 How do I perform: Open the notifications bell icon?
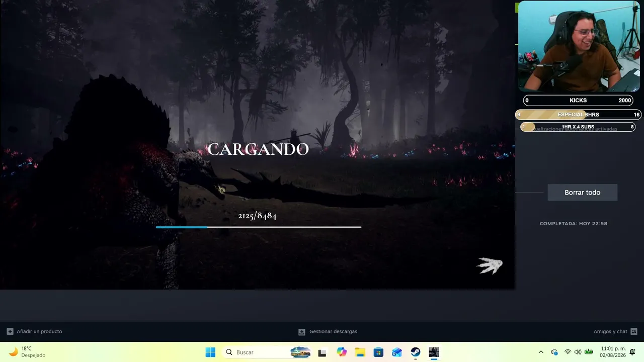(x=632, y=352)
